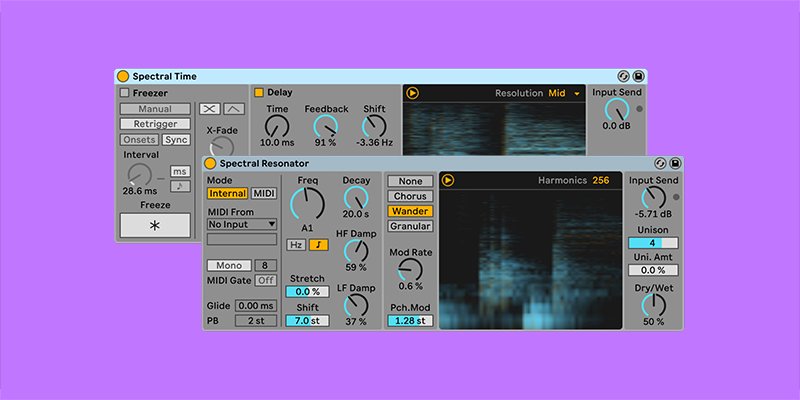
Task: Select Internal mode
Action: (228, 194)
